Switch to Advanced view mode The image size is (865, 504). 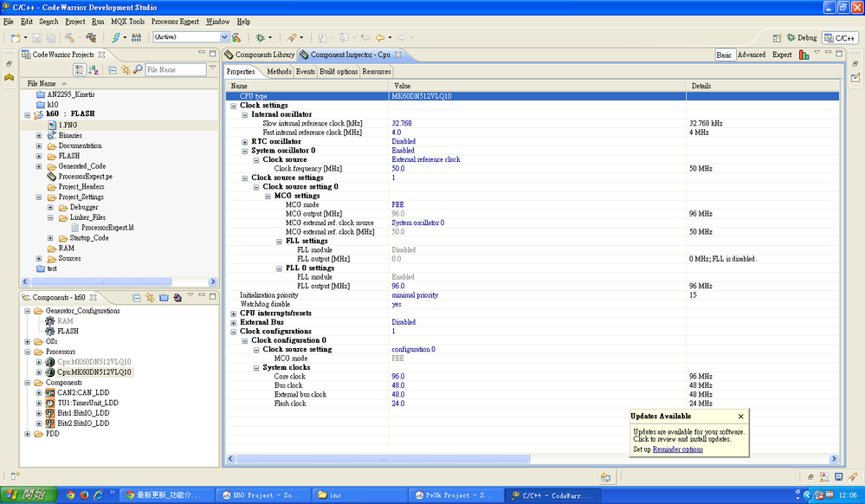[752, 55]
